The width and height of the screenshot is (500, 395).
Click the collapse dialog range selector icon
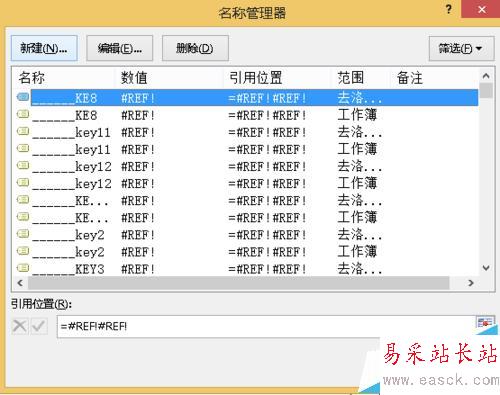tap(485, 323)
